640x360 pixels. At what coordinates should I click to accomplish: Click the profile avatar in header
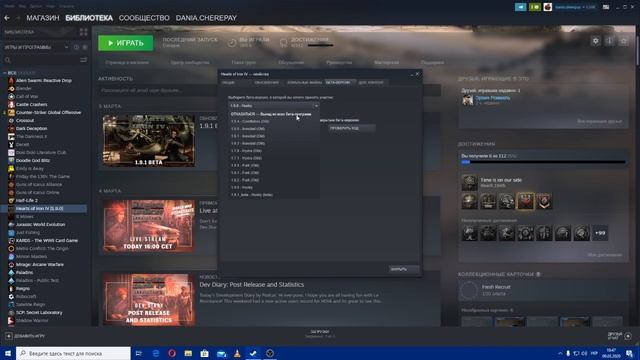(548, 7)
